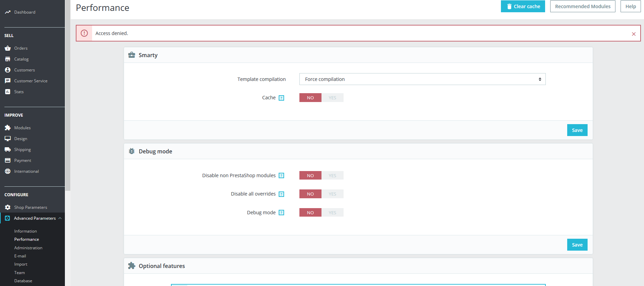The width and height of the screenshot is (644, 286).
Task: Set Disable non PrestaShop modules to NO
Action: [310, 175]
